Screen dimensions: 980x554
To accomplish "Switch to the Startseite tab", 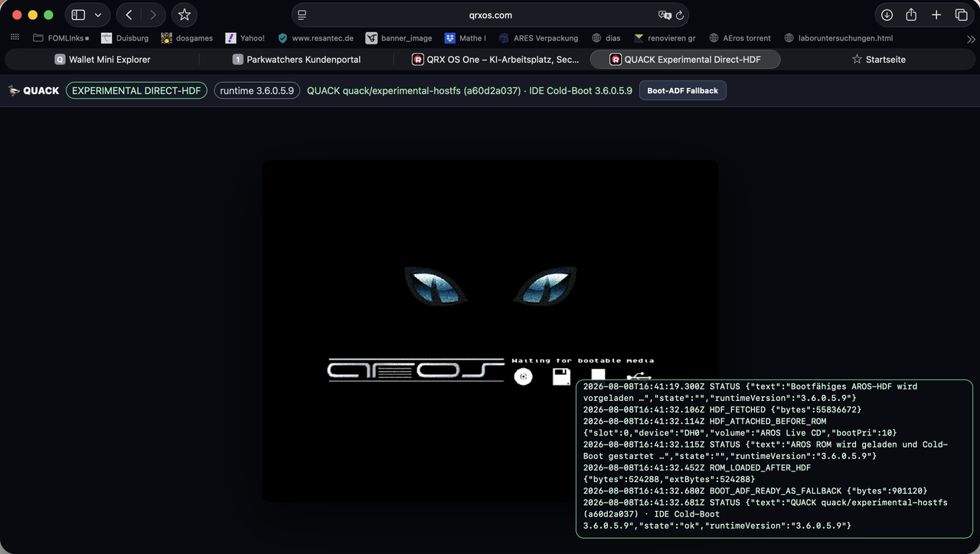I will tap(879, 59).
